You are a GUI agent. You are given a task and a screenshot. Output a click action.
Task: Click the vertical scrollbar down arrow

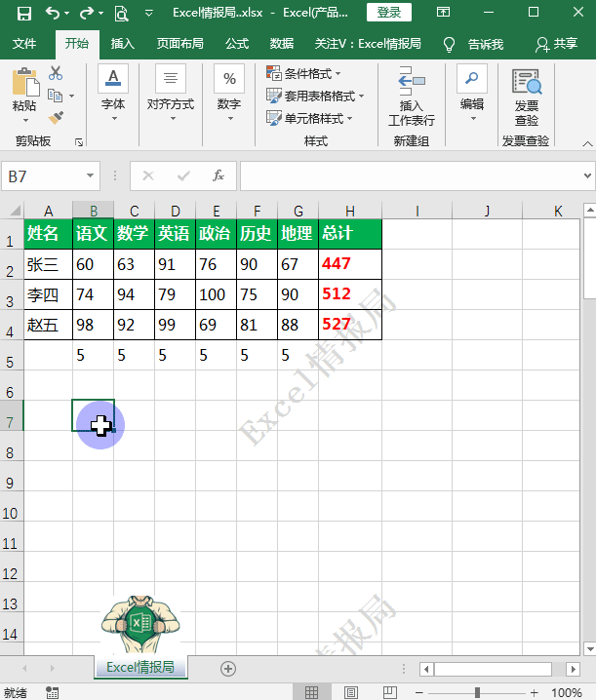click(x=590, y=648)
